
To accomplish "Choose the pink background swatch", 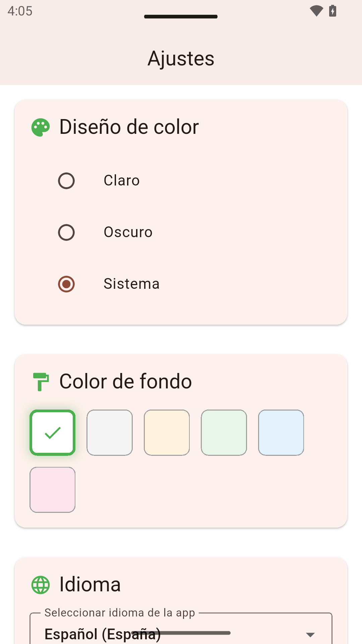I will [x=53, y=490].
